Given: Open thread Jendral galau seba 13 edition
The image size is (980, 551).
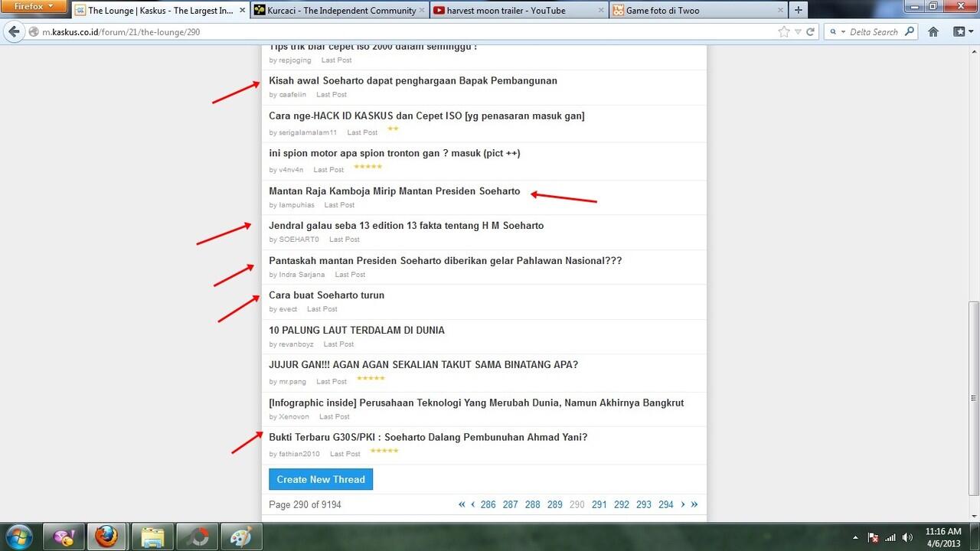Looking at the screenshot, I should tap(406, 226).
